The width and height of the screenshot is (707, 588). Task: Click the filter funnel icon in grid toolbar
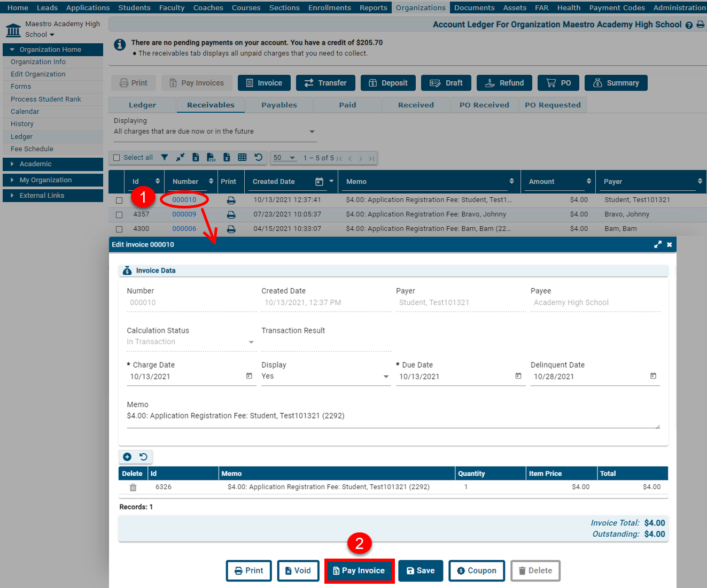pyautogui.click(x=165, y=157)
